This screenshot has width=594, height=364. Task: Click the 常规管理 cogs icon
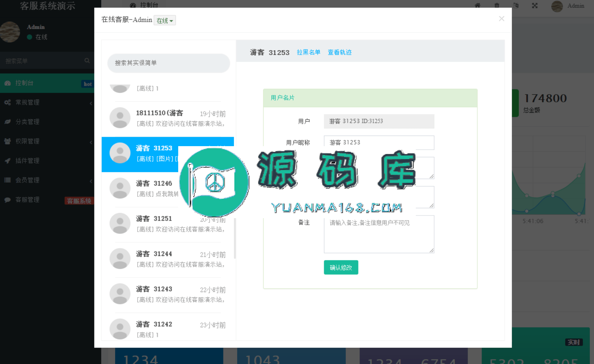click(x=8, y=102)
